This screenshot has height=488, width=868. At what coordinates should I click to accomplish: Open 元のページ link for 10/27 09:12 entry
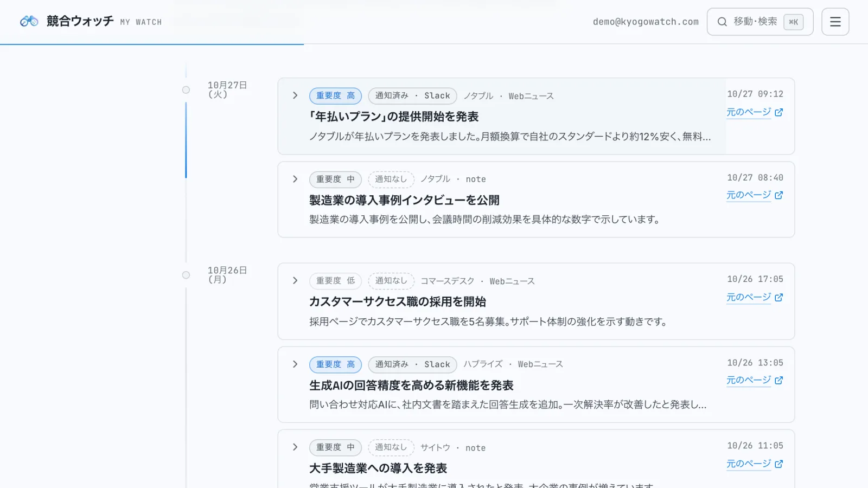point(749,112)
